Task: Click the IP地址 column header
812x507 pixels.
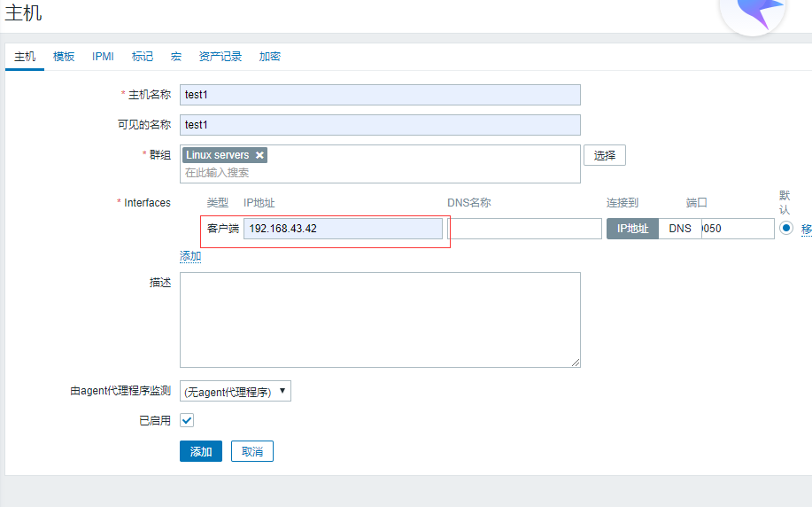Action: (259, 203)
